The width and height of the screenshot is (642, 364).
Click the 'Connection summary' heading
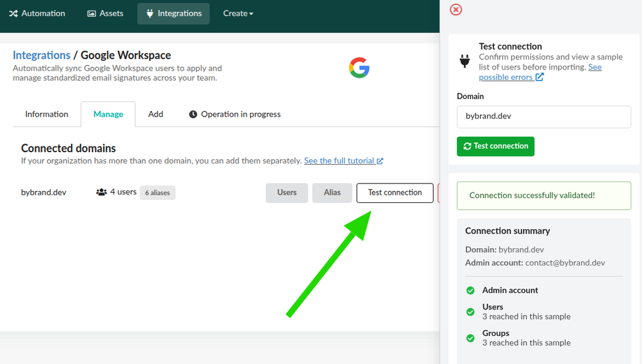(x=507, y=231)
